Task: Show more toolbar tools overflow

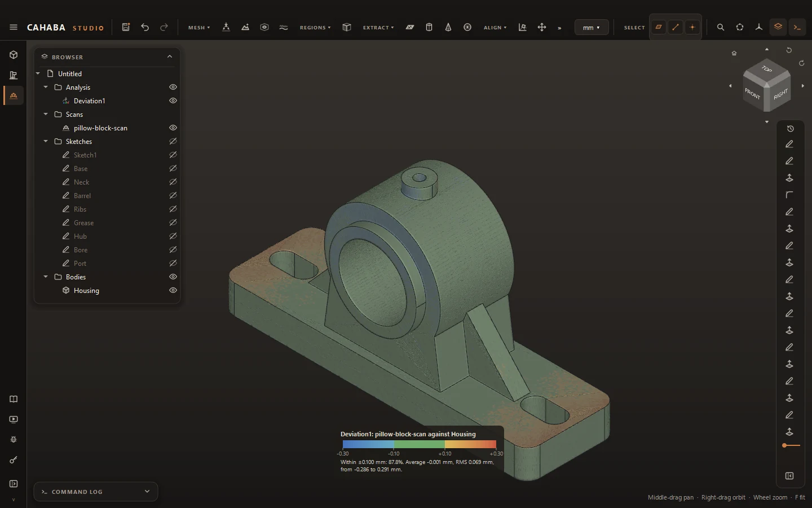Action: 559,28
